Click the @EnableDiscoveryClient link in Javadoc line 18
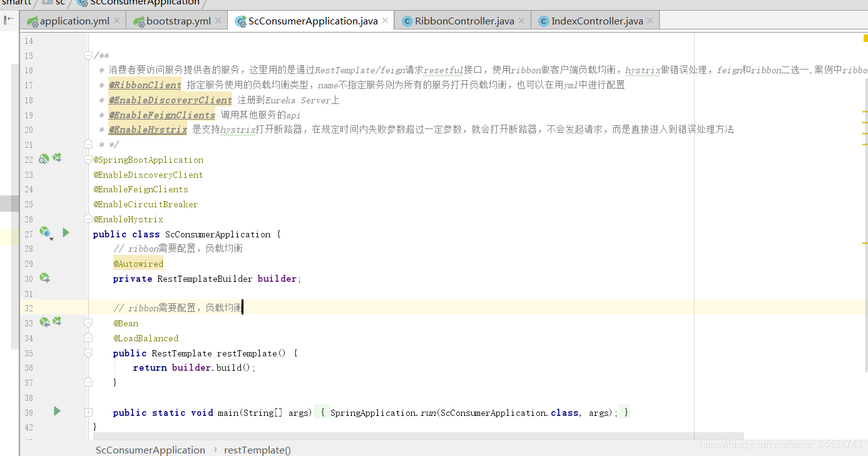868x456 pixels. coord(171,100)
